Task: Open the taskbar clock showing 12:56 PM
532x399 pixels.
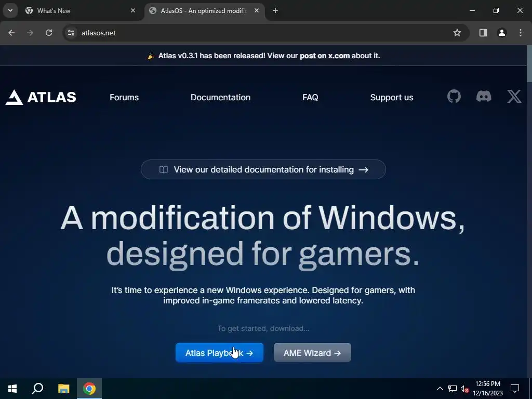Action: 488,389
